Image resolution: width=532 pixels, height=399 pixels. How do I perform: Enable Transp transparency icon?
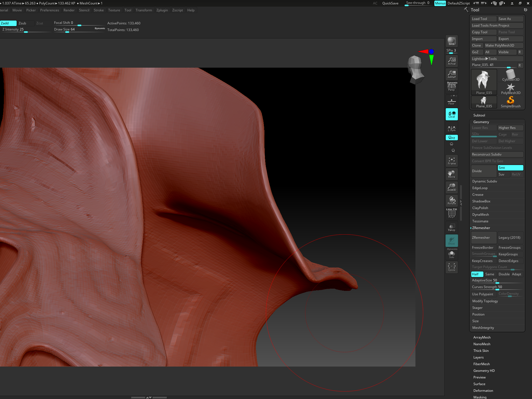pos(452,227)
